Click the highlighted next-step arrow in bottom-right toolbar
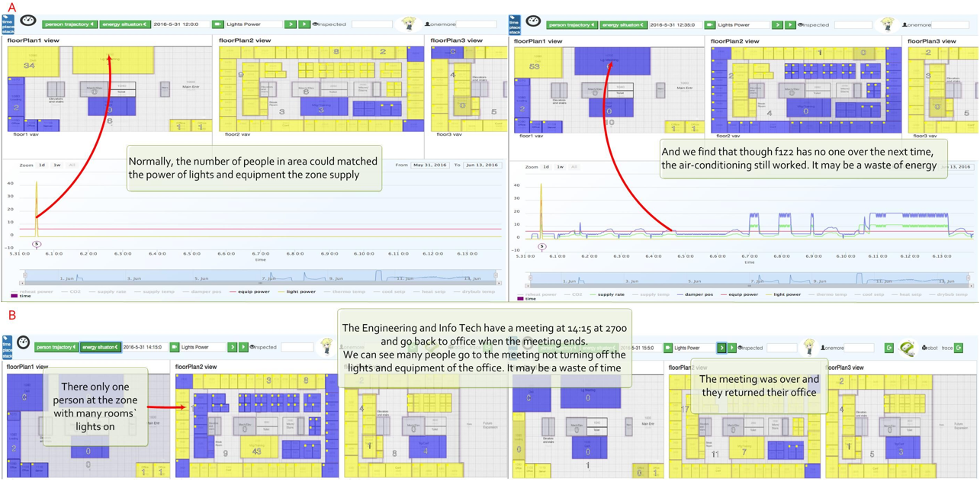Viewport: 980px width, 485px height. tap(721, 348)
